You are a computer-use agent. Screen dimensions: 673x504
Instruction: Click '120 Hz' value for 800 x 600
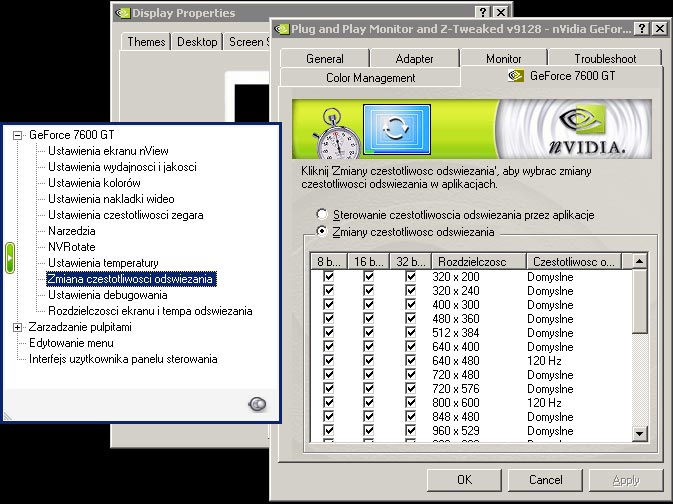pyautogui.click(x=544, y=403)
